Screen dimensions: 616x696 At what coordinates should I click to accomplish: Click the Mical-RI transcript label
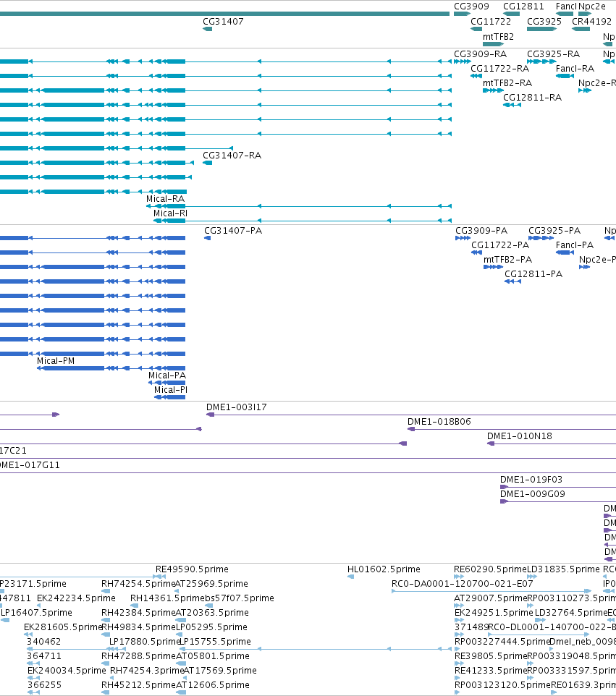pos(170,213)
